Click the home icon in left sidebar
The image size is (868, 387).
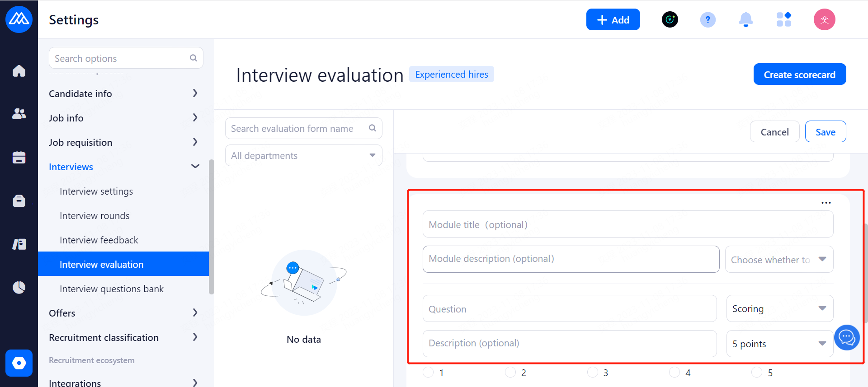pyautogui.click(x=19, y=71)
